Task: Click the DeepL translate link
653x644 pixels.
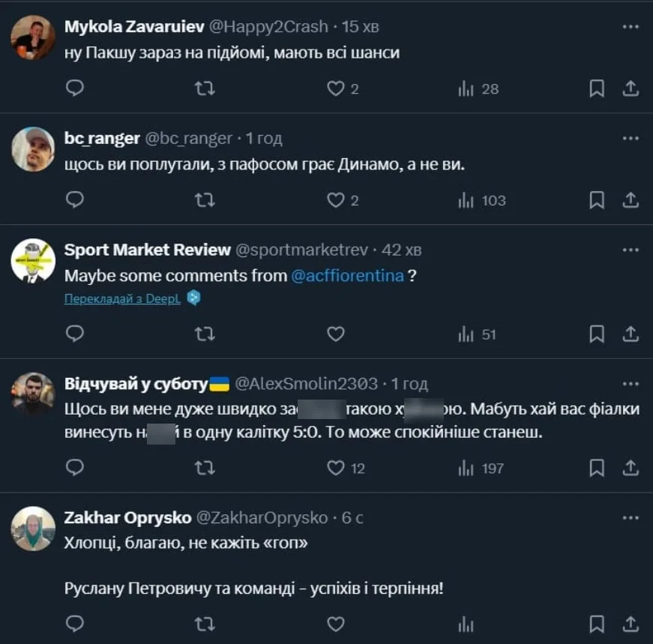Action: tap(123, 298)
